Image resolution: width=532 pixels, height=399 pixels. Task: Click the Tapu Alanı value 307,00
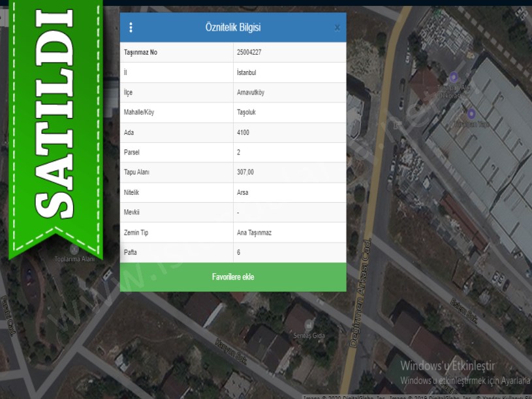(x=245, y=172)
